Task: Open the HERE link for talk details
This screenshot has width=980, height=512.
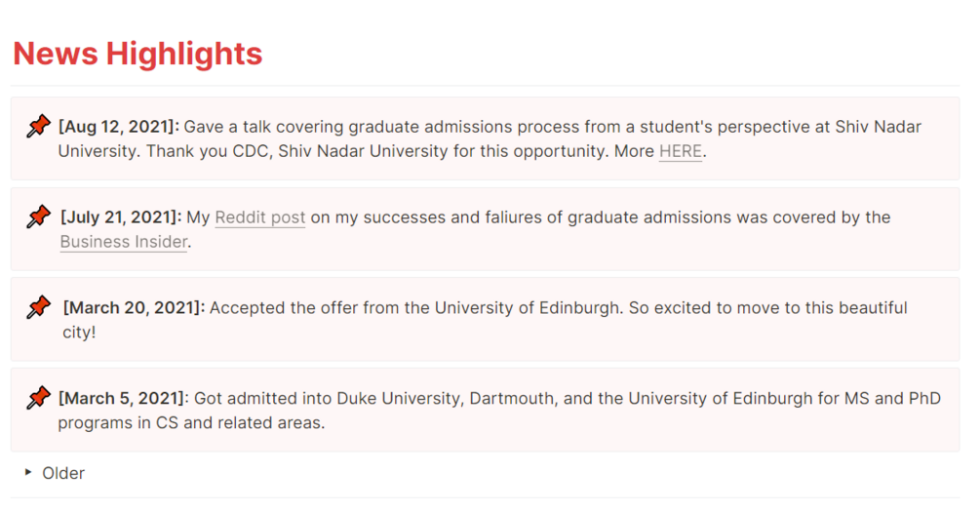Action: coord(680,152)
